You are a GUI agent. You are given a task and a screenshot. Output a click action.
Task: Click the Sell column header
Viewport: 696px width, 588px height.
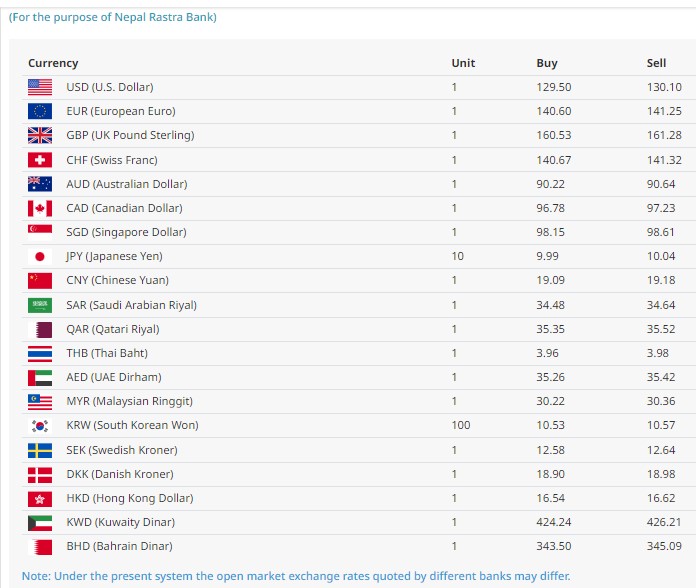click(656, 63)
